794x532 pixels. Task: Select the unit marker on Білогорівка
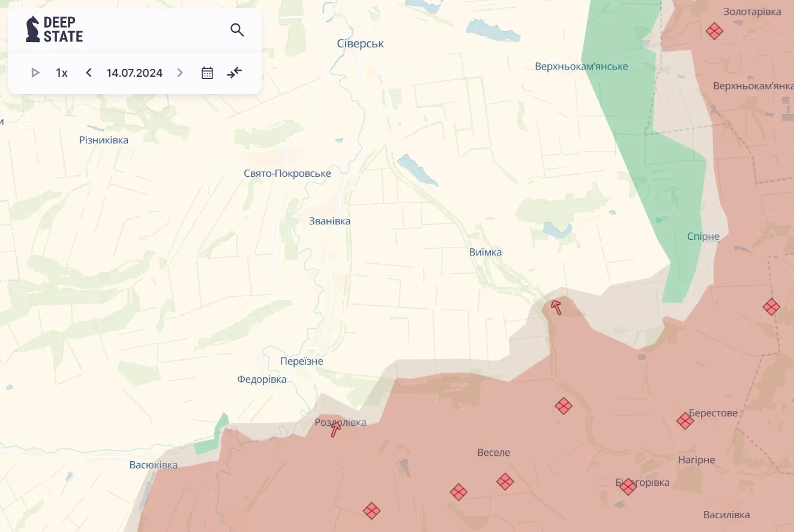pyautogui.click(x=628, y=486)
